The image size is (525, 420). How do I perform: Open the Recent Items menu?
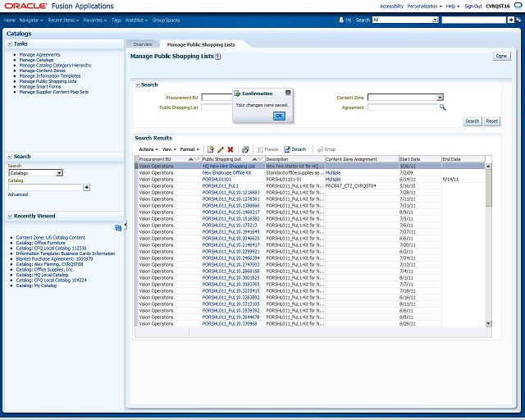coord(63,20)
